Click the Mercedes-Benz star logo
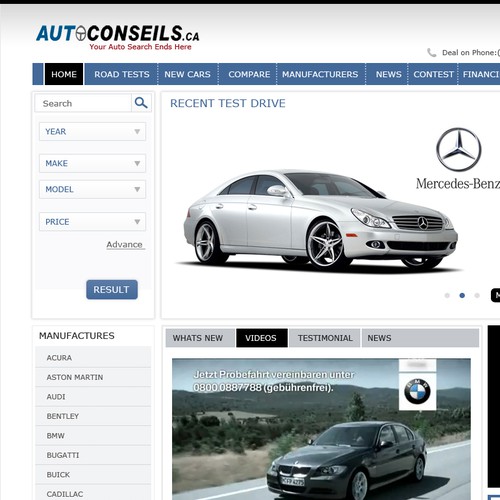This screenshot has height=500, width=500. pos(459,149)
